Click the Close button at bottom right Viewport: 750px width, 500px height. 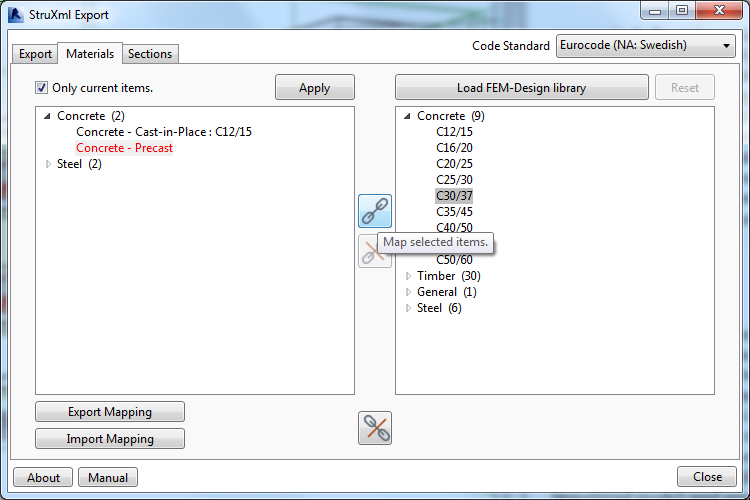pyautogui.click(x=707, y=477)
